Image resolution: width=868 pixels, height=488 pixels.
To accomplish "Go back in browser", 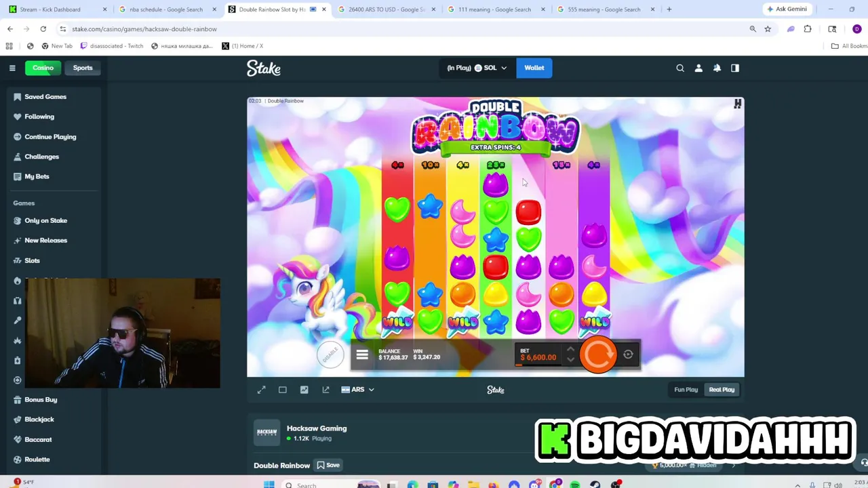I will [x=10, y=29].
